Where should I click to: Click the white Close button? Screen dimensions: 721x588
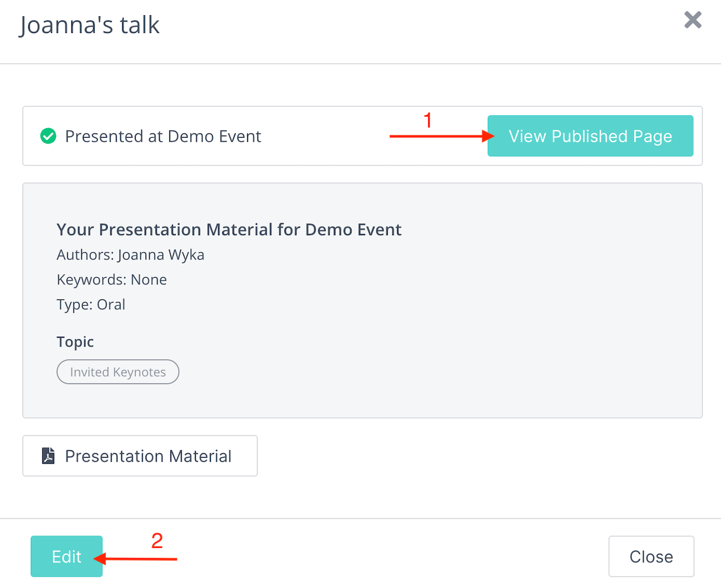[651, 557]
